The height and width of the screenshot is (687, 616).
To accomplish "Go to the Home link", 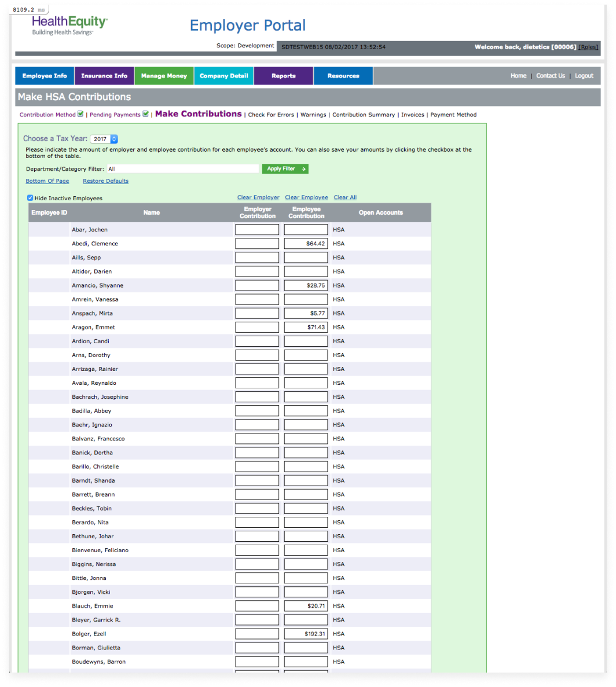I will pyautogui.click(x=518, y=76).
